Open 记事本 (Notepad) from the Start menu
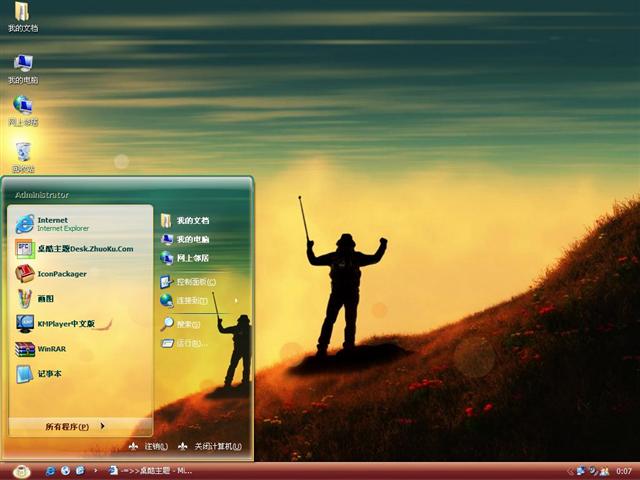This screenshot has width=640, height=480. point(49,374)
